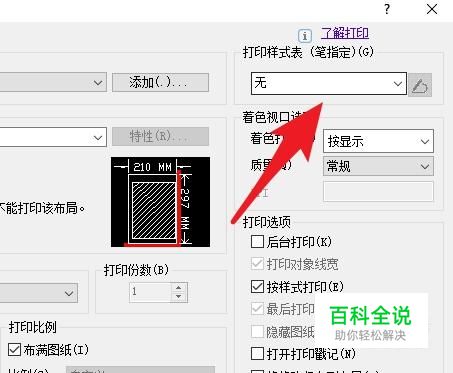Open the plot style table dropdown showing 无

(x=329, y=83)
